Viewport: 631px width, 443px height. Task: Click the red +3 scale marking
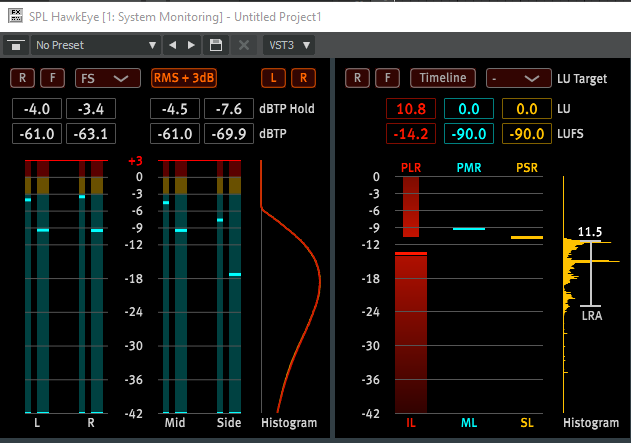[x=135, y=161]
